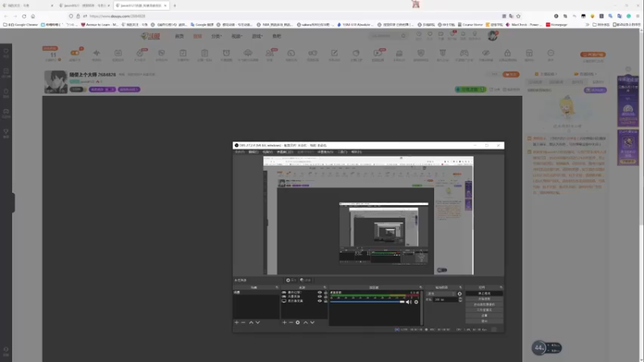
Task: Open the 直播 live tab in Douyu navigation
Action: click(197, 36)
